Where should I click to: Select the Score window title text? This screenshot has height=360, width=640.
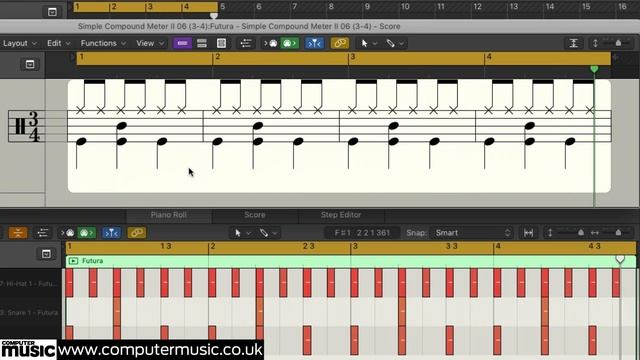tap(239, 27)
